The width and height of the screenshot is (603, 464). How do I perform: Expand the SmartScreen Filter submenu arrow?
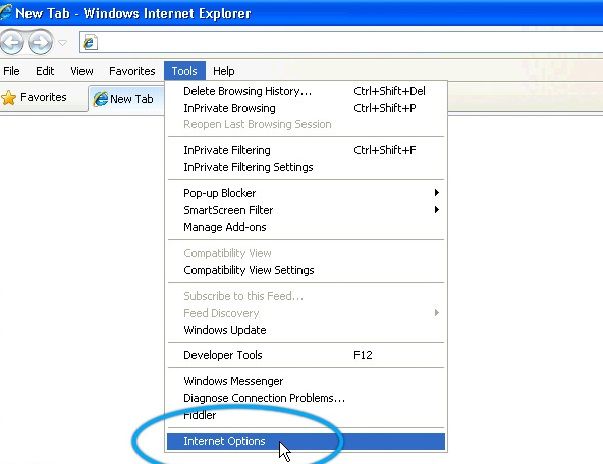436,210
